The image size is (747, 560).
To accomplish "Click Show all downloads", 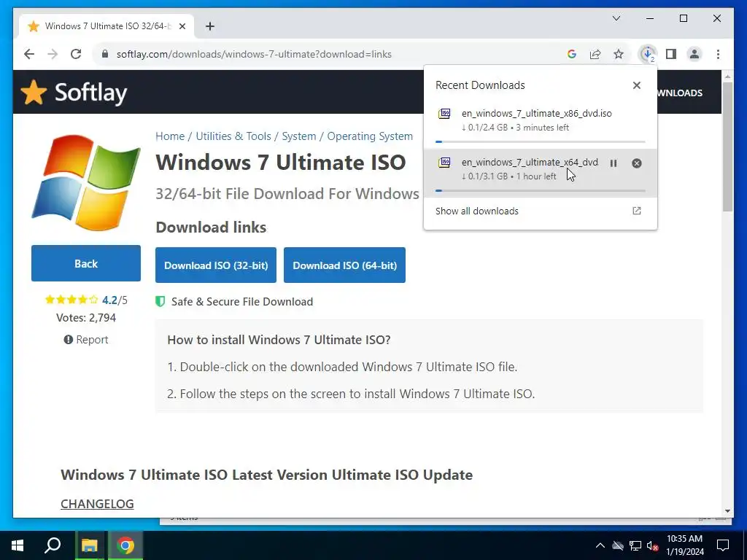I will click(x=477, y=211).
